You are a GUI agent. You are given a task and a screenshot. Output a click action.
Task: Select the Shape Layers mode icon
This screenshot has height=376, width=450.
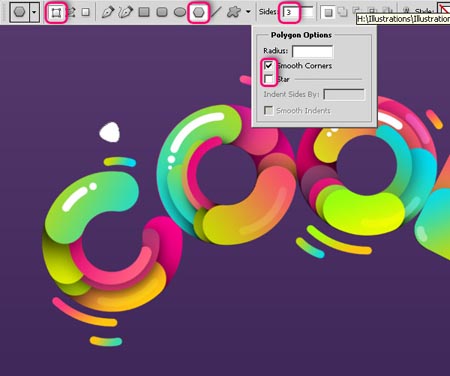[x=56, y=13]
